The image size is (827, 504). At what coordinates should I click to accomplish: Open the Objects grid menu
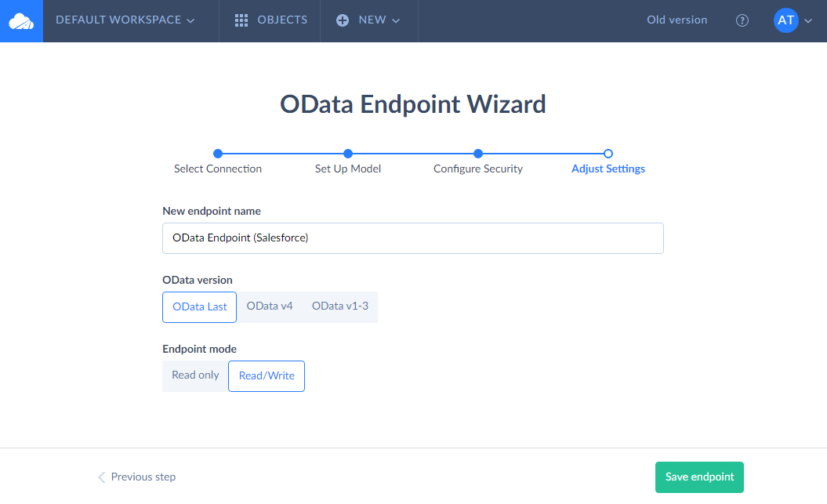270,20
